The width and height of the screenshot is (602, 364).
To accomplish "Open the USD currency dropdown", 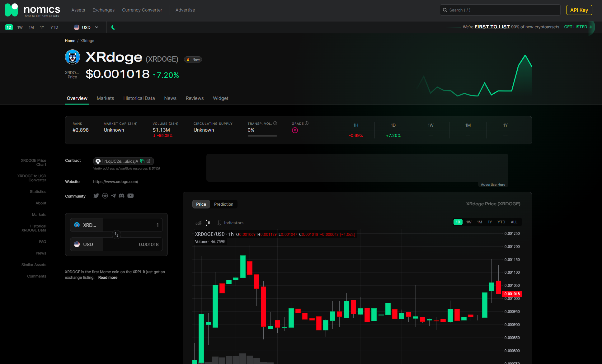I will click(86, 27).
